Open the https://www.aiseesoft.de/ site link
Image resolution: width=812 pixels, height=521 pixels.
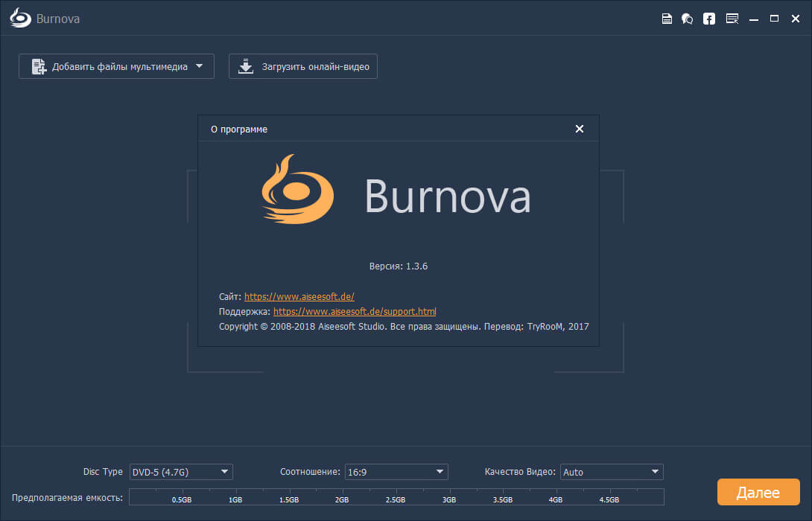299,296
